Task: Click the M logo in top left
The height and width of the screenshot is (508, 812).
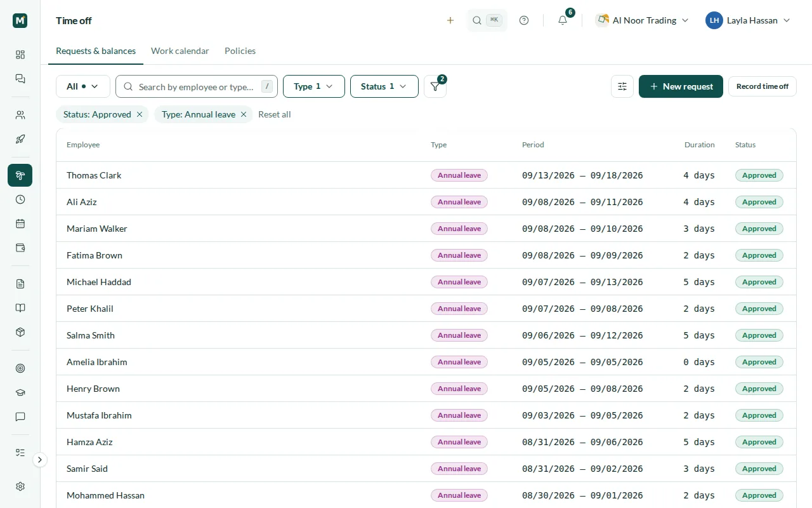Action: click(x=20, y=20)
